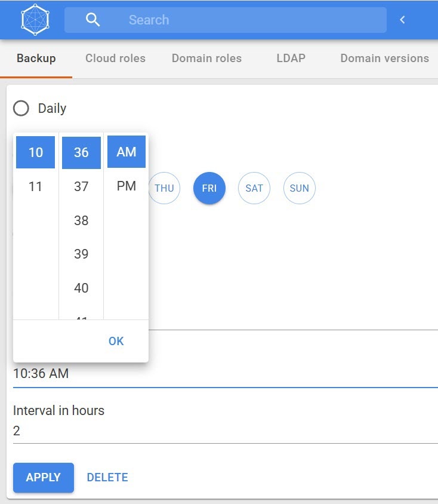This screenshot has height=504, width=438.
Task: Click the magnifying glass search icon
Action: point(92,20)
